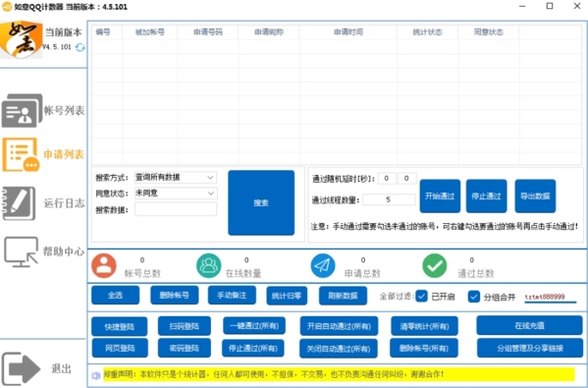This screenshot has width=588, height=388.
Task: Click the teal 在线数量 group icon
Action: [209, 265]
